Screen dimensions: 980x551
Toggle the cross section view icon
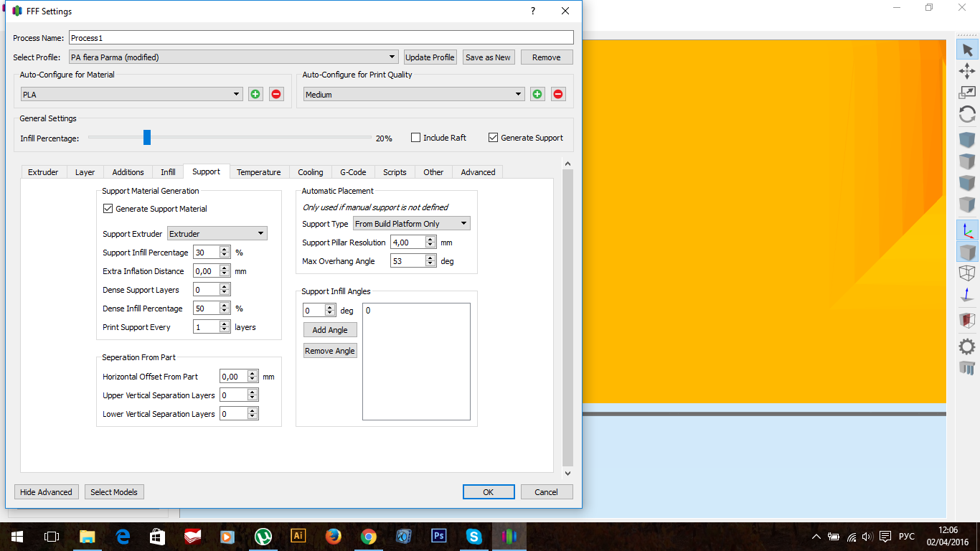[x=967, y=320]
